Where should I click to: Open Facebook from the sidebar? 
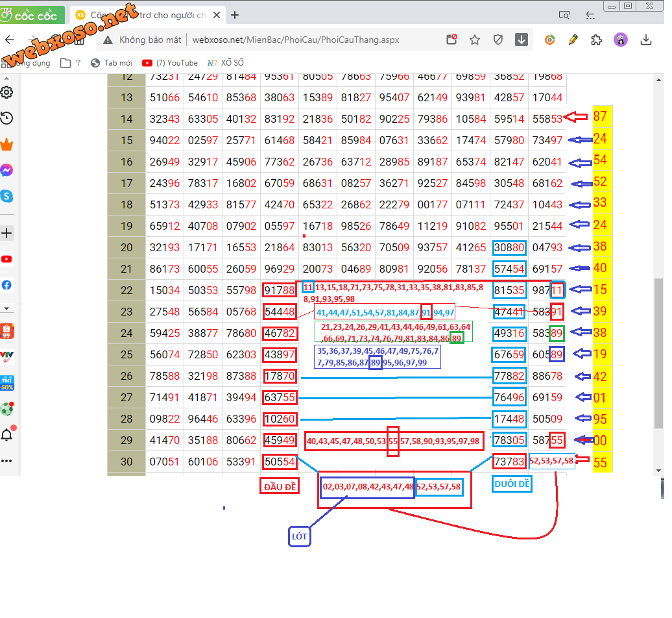pyautogui.click(x=6, y=285)
